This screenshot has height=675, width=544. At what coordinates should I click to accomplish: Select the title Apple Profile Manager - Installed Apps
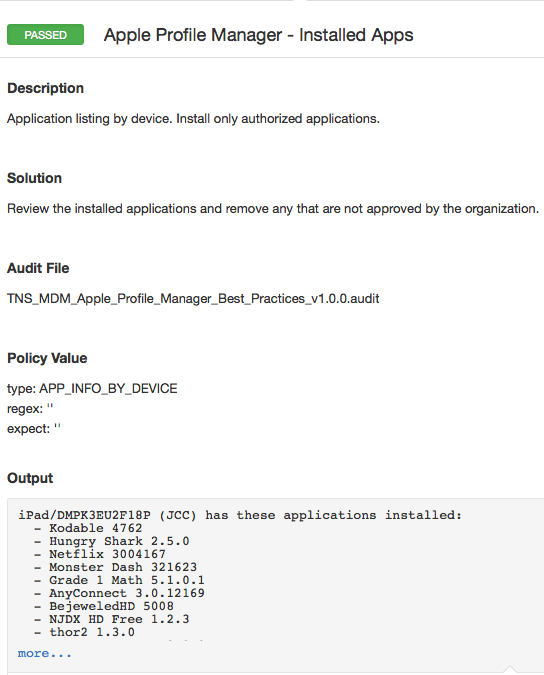258,35
